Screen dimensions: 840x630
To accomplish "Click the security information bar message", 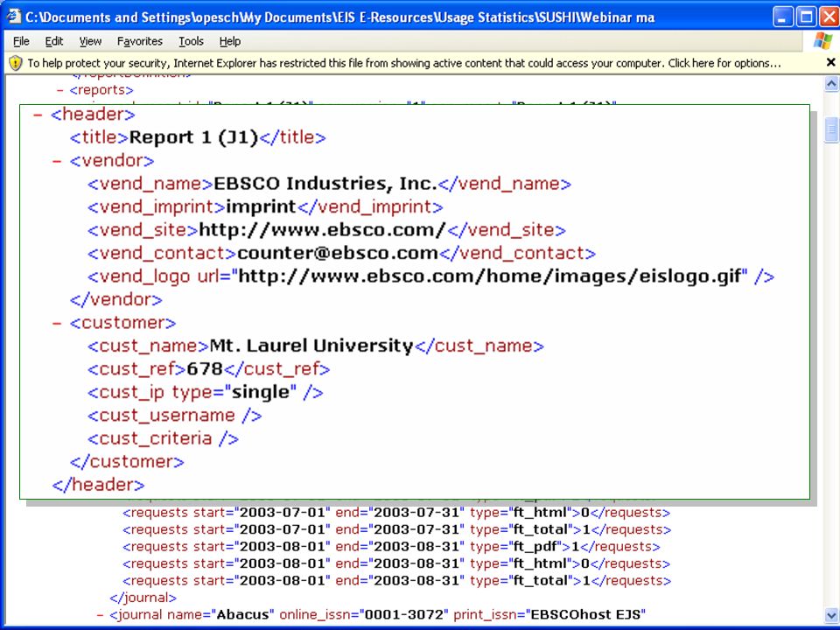I will pyautogui.click(x=404, y=63).
